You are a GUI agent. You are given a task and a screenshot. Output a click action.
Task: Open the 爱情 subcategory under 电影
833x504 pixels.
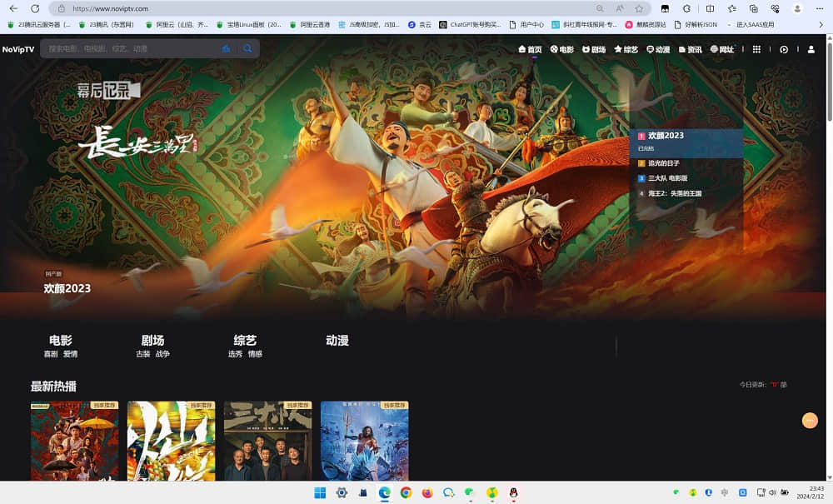71,354
